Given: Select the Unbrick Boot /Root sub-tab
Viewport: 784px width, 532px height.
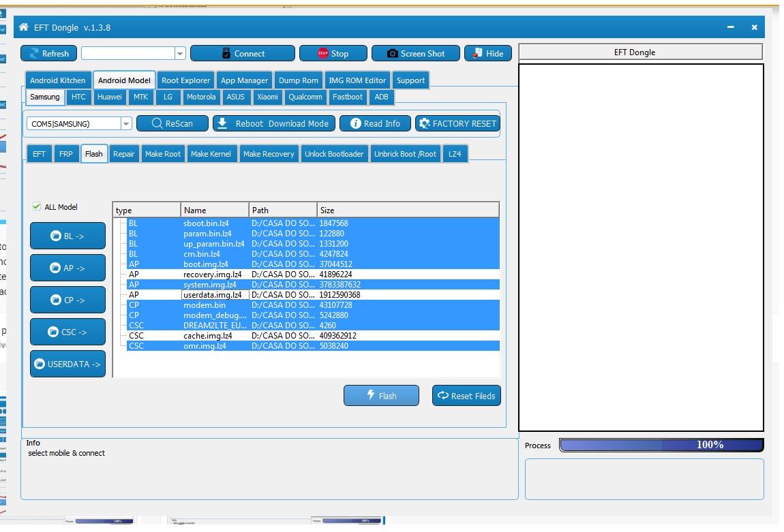Looking at the screenshot, I should click(405, 154).
